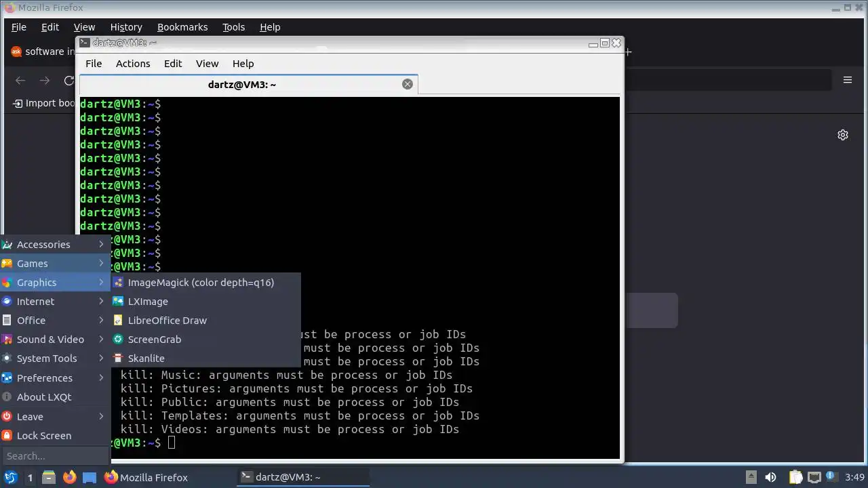
Task: Click desktop switcher number 1
Action: point(30,478)
